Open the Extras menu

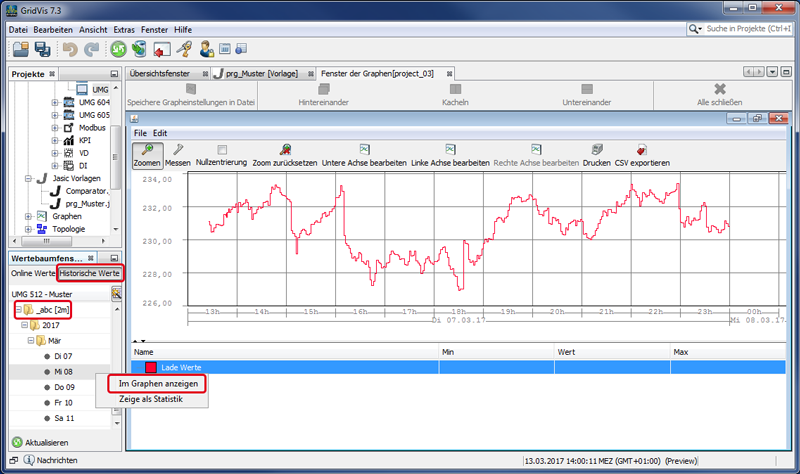(x=124, y=30)
